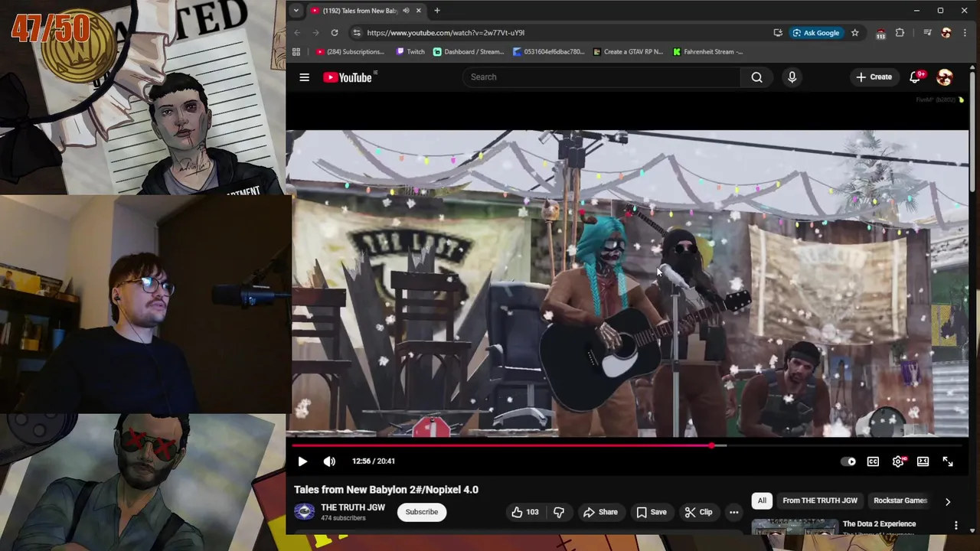Open more actions ellipsis beside Clip
This screenshot has width=980, height=551.
click(x=733, y=512)
